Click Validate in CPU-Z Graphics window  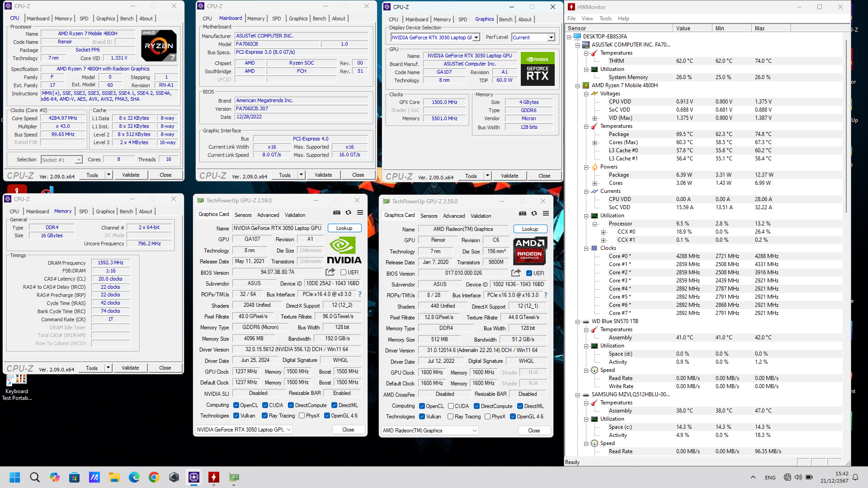[x=509, y=176]
